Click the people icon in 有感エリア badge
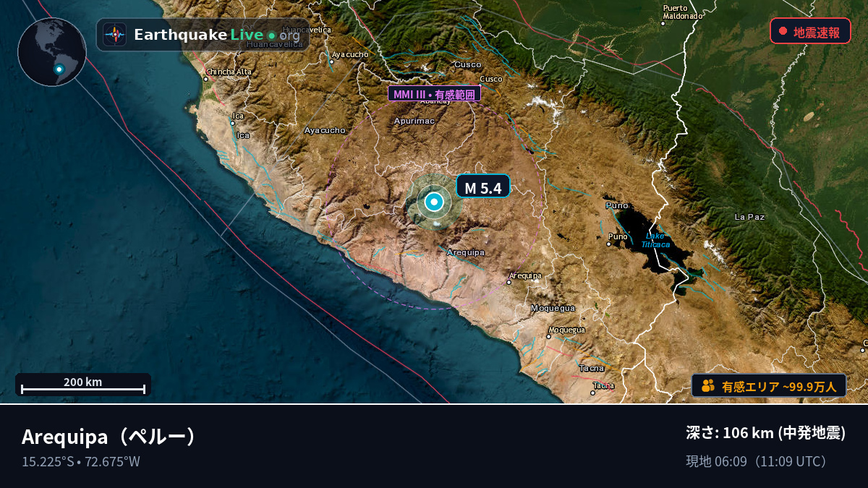868x488 pixels. 708,386
